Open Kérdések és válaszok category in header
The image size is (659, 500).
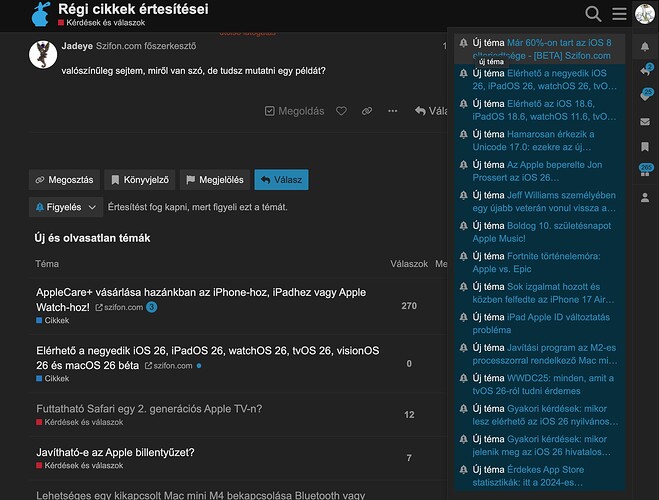pos(101,23)
